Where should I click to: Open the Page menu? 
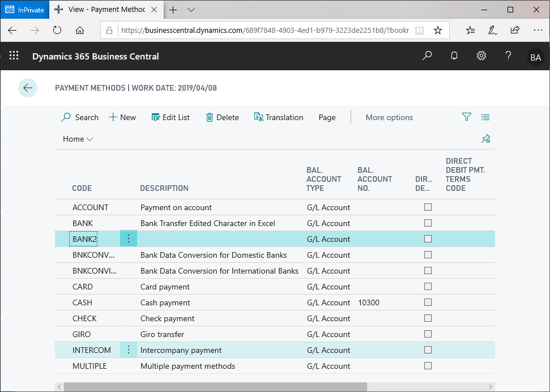point(327,117)
